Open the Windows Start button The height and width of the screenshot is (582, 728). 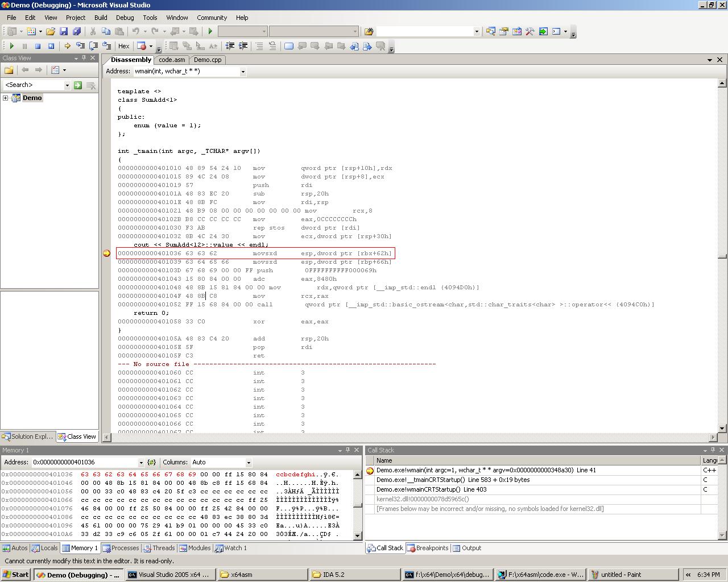(16, 575)
